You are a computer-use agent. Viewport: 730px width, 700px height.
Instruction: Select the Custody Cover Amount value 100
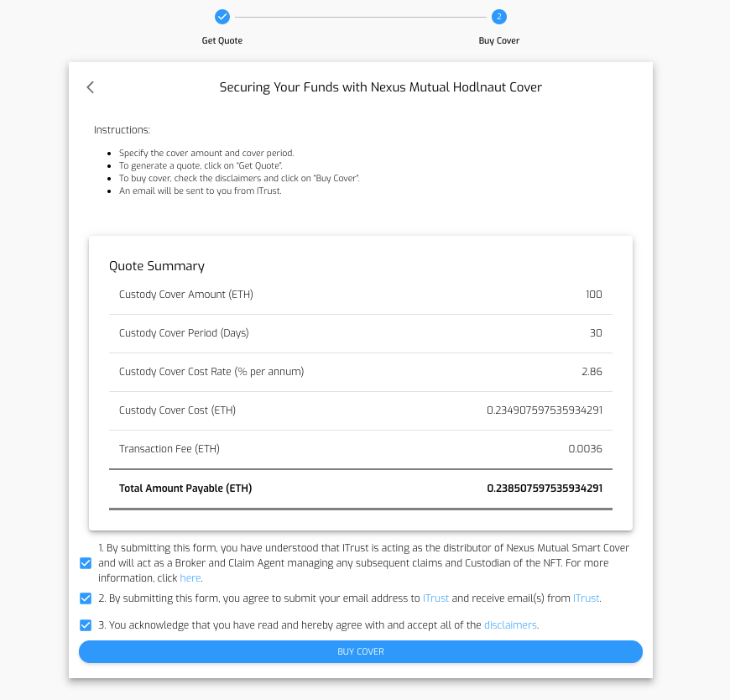click(x=594, y=295)
